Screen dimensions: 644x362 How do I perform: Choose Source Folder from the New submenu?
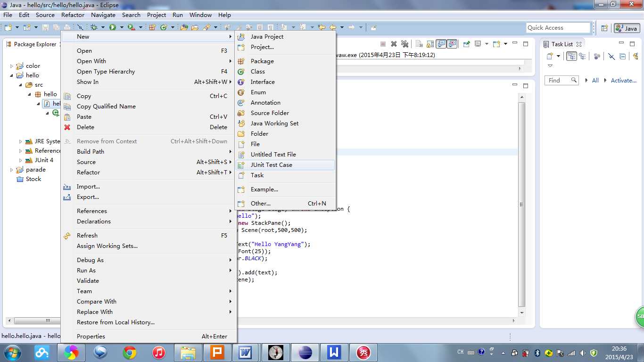pos(286,113)
